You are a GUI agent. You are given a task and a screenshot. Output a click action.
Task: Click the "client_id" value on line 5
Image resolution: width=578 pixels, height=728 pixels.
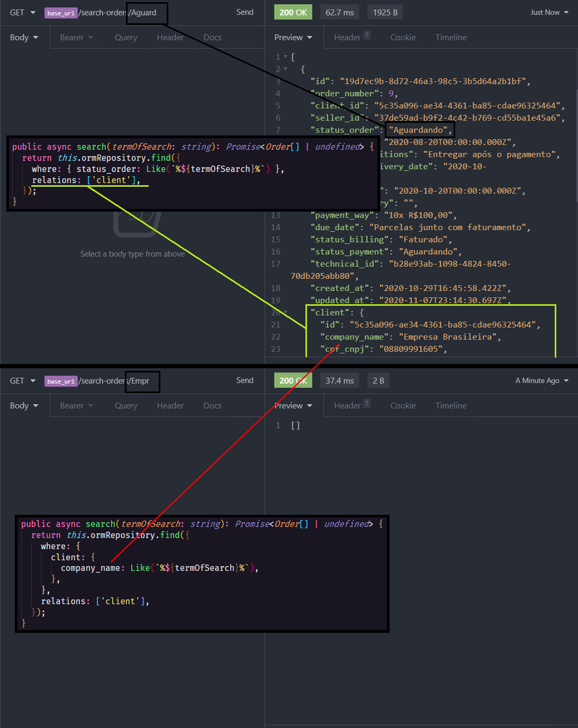[467, 105]
